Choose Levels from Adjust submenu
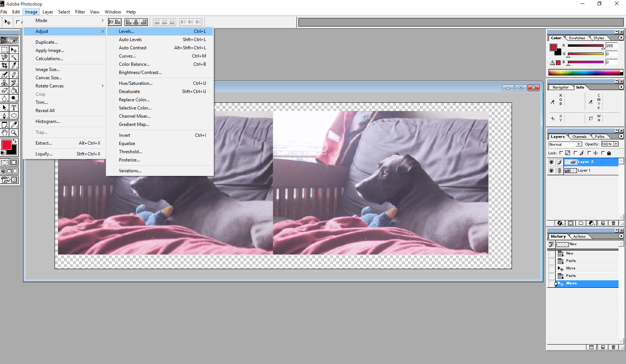This screenshot has width=626, height=364. (160, 31)
